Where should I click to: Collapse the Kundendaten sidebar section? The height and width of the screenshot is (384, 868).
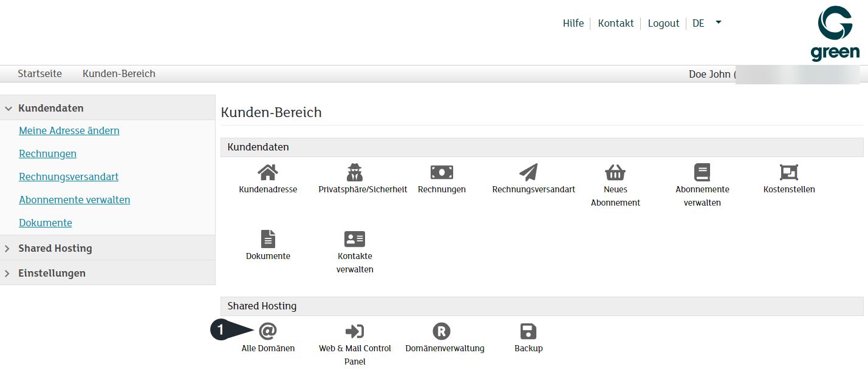point(50,108)
